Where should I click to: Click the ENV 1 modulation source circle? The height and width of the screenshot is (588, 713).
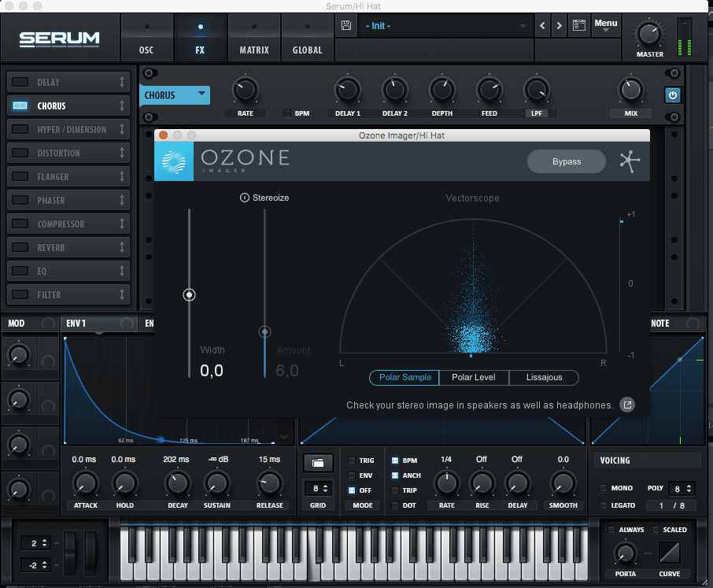pos(127,324)
